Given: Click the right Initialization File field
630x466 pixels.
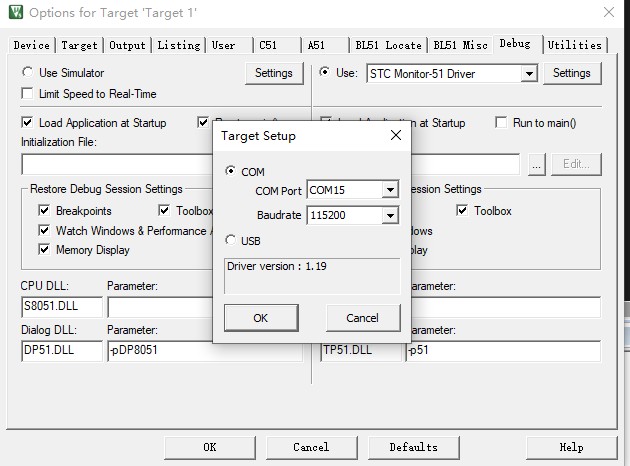Looking at the screenshot, I should (465, 164).
